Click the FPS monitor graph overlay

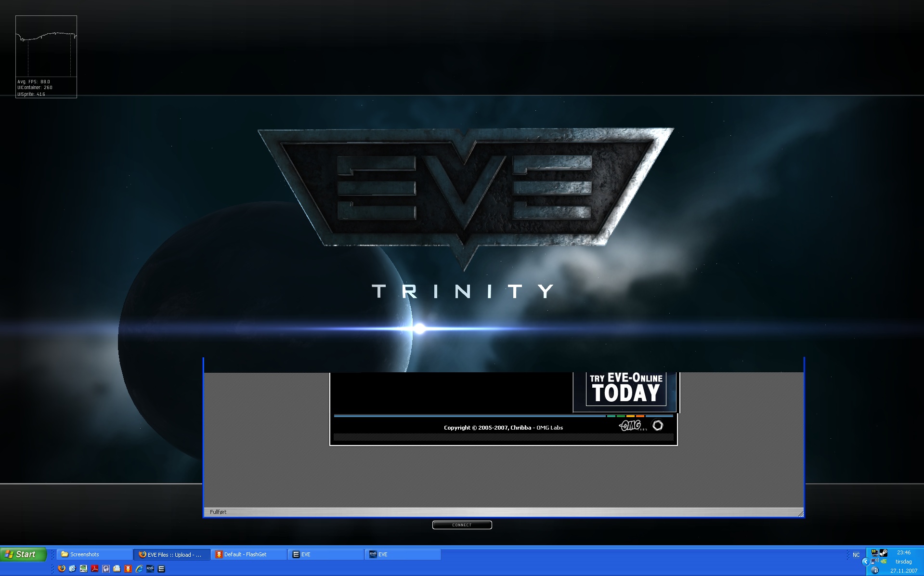coord(46,46)
